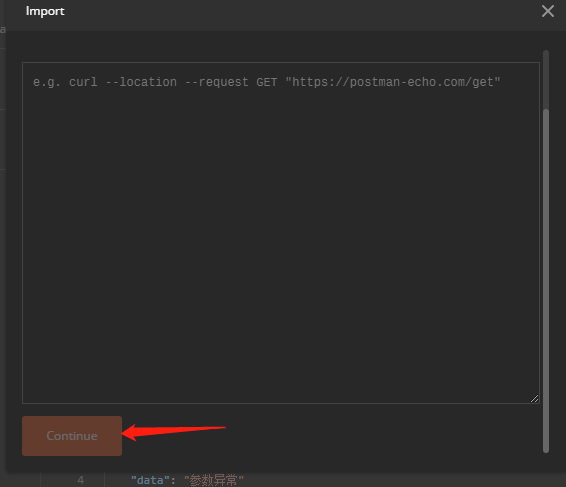Click the Import dialog's vertical scrollbar thumb
This screenshot has height=487, width=566.
point(546,280)
